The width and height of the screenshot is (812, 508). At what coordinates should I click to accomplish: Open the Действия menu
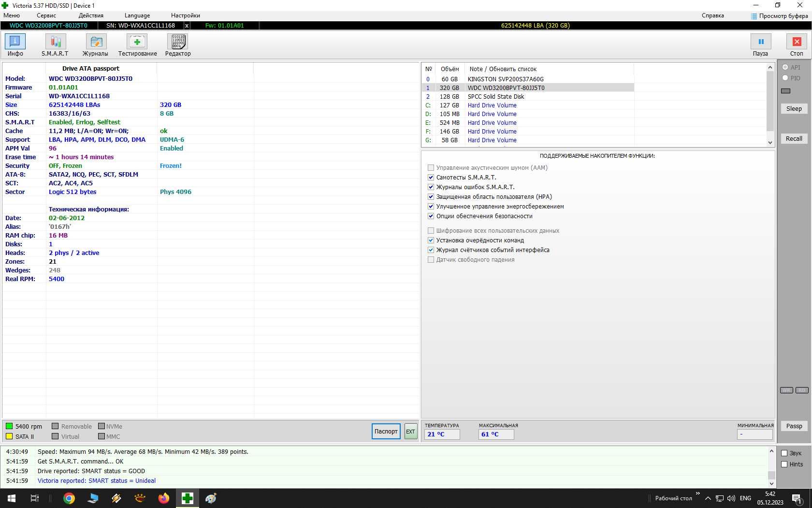point(91,15)
